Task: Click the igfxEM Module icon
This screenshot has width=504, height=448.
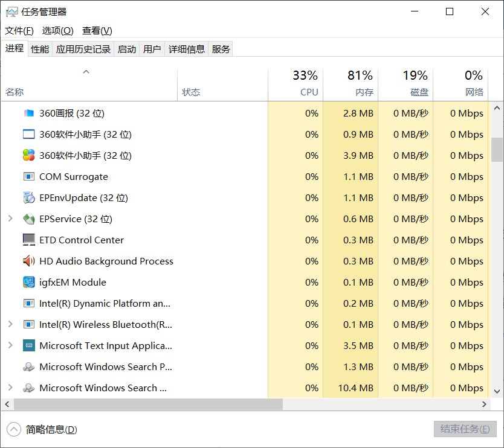Action: pos(29,283)
